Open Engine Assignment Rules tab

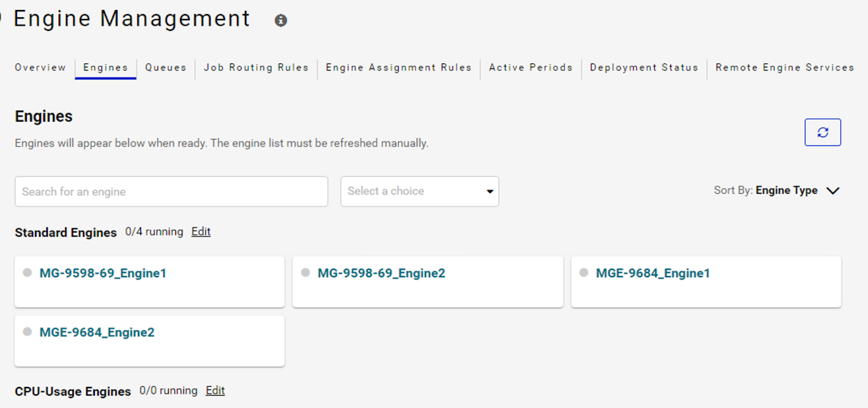click(399, 67)
